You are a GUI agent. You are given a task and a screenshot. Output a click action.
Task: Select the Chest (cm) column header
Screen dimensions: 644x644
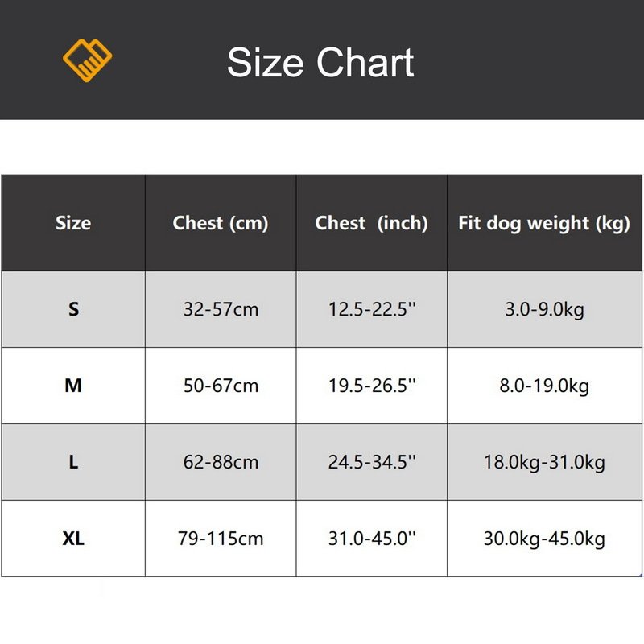coord(221,223)
